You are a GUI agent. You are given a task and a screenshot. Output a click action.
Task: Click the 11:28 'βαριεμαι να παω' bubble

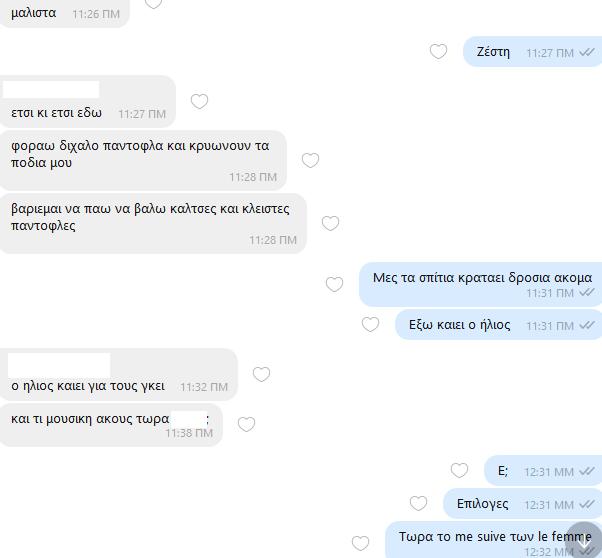coord(153,224)
